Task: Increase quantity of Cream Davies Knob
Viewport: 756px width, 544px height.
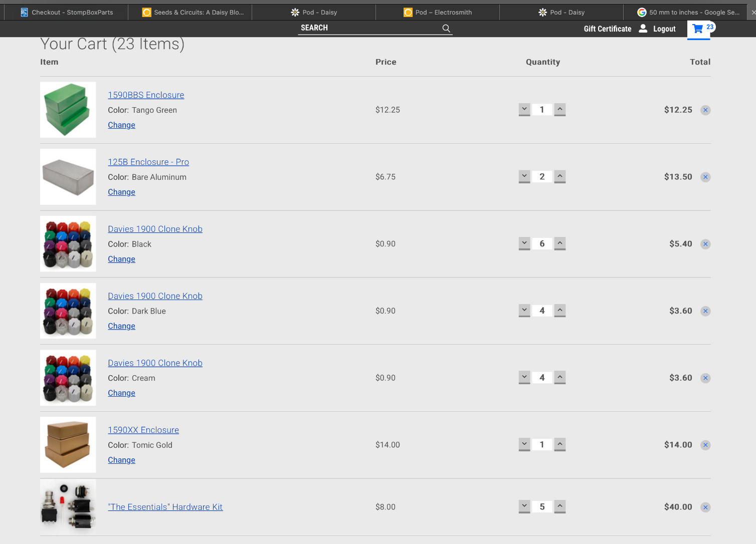Action: point(560,378)
